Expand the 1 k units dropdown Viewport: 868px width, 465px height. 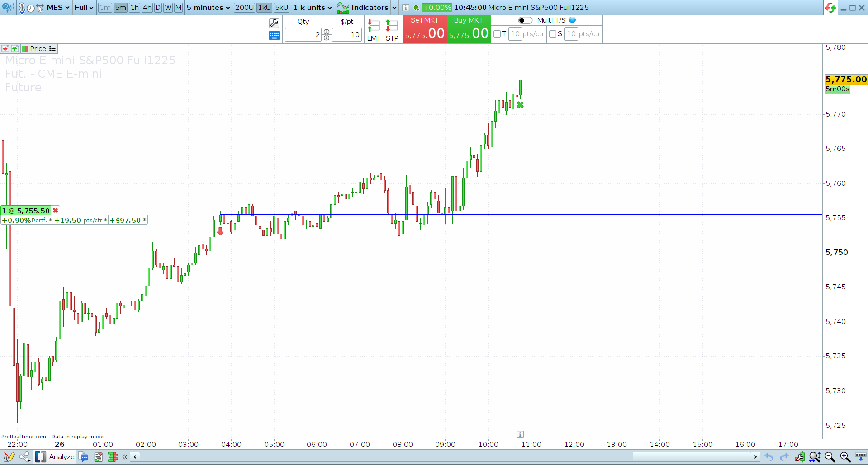pos(313,8)
